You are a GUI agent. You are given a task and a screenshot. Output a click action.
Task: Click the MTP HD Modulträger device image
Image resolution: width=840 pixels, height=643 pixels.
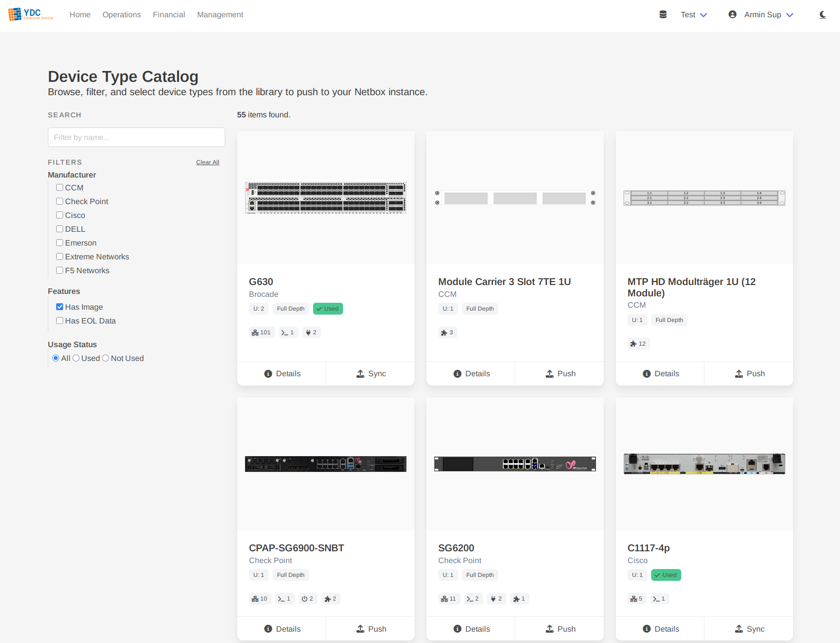click(704, 198)
